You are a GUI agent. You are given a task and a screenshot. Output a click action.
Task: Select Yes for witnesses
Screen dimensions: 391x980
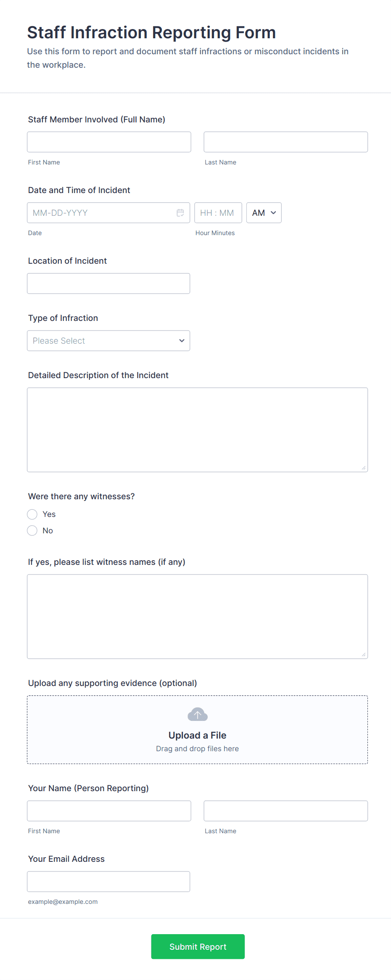tap(32, 514)
